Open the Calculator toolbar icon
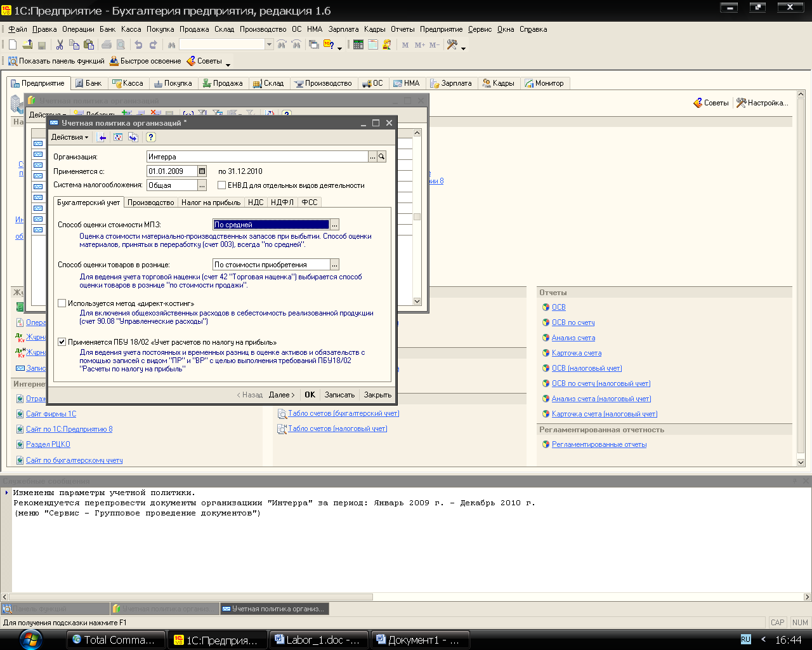812x650 pixels. (358, 44)
